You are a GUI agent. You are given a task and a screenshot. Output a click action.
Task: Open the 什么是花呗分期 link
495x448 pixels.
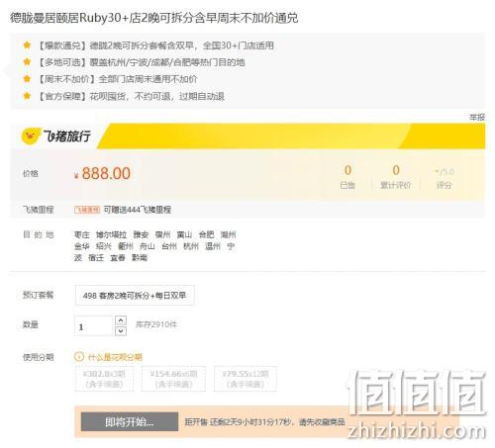[x=115, y=357]
